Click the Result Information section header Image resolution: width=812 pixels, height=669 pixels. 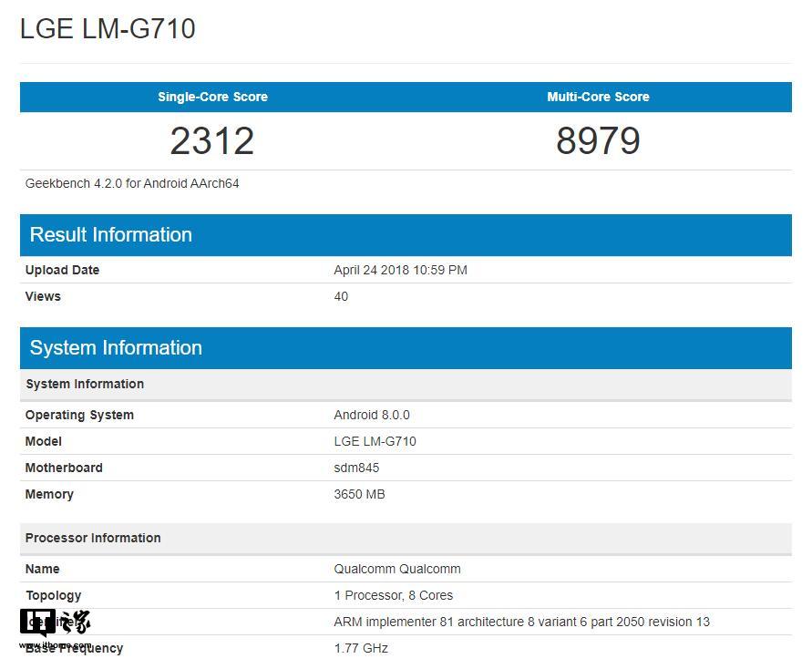[x=406, y=234]
